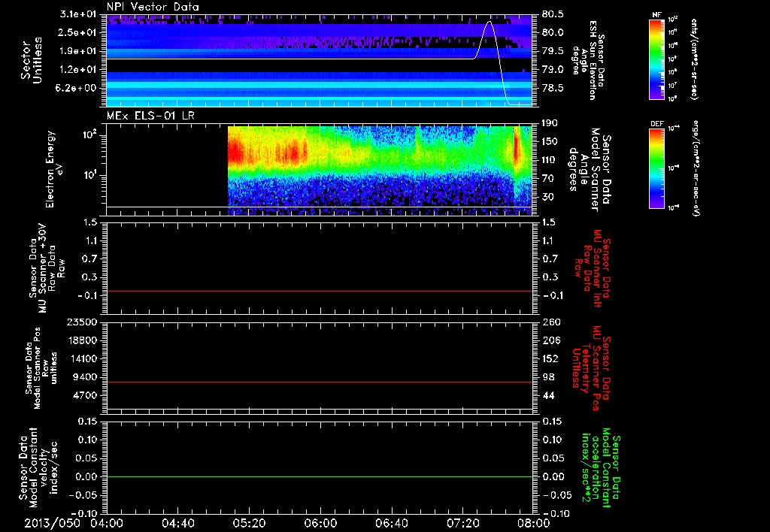Select the 18800 scanner position axis value
The image size is (770, 532).
[82, 340]
